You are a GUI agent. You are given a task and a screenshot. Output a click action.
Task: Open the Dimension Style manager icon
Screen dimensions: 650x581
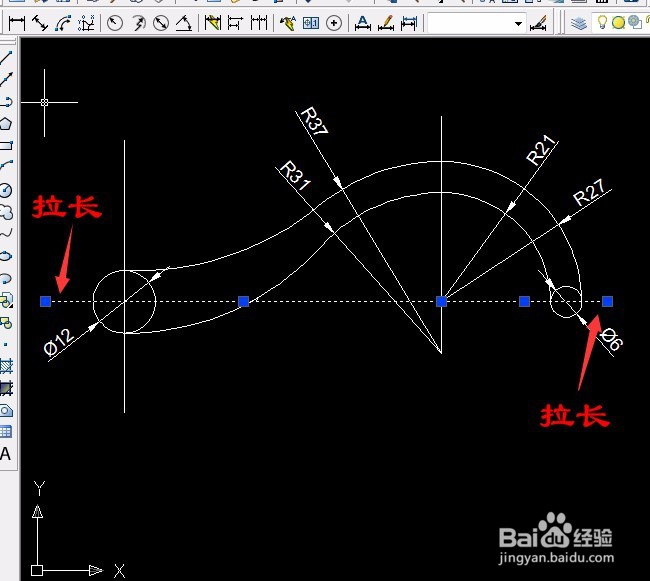[x=538, y=23]
